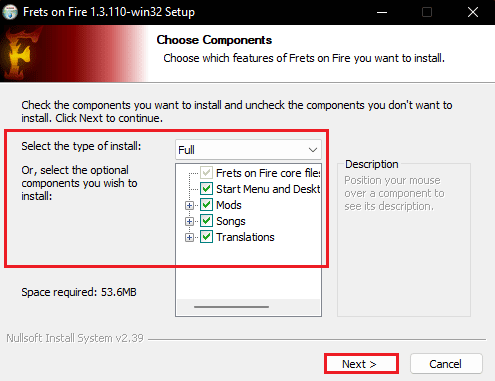495x381 pixels.
Task: Click the installer globe icon in title bar
Action: 10,12
